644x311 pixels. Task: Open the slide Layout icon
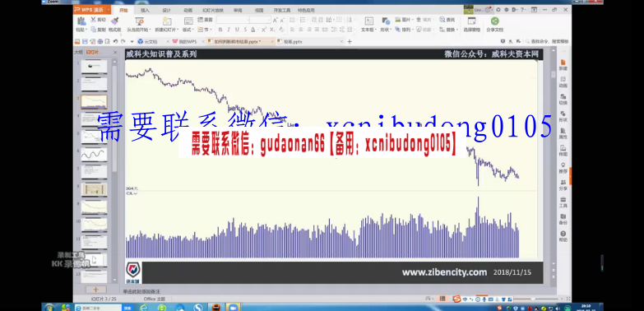[x=188, y=21]
